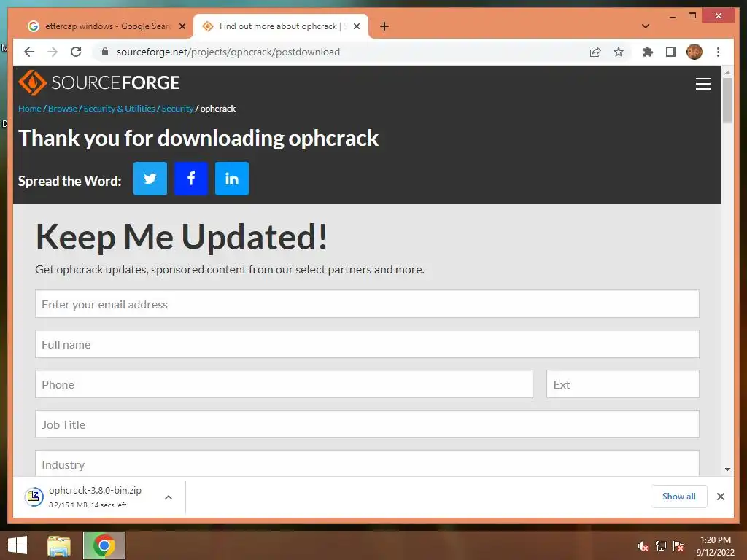This screenshot has width=747, height=560.
Task: Go back to the previous page
Action: coord(29,52)
